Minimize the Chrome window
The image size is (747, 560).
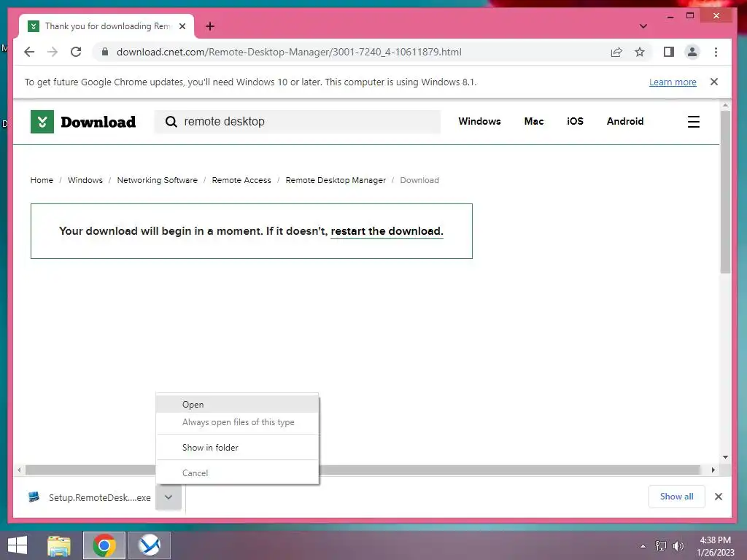click(x=670, y=16)
